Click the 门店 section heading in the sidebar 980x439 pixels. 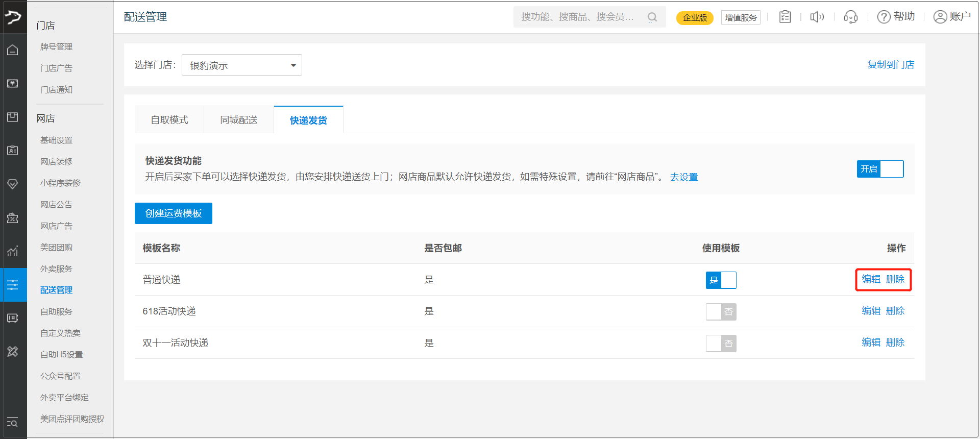point(45,26)
